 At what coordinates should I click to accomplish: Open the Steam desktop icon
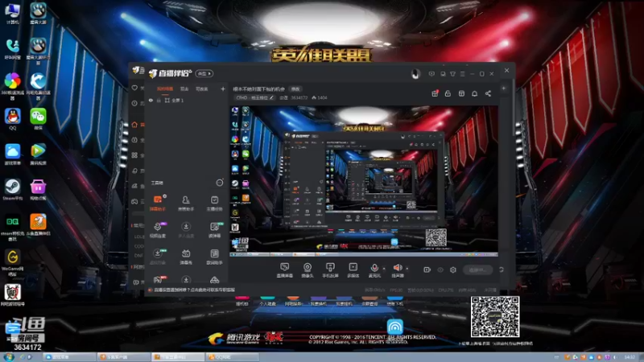tap(13, 189)
